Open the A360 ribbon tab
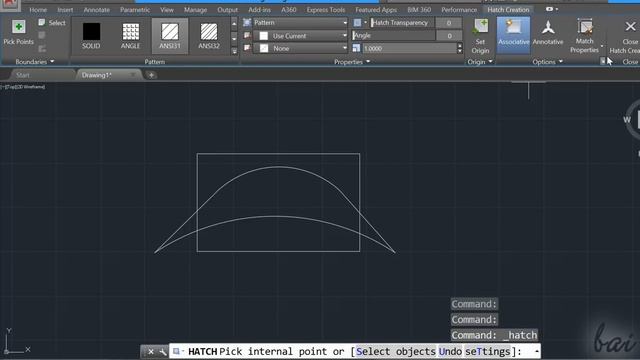The width and height of the screenshot is (640, 360). pos(289,9)
